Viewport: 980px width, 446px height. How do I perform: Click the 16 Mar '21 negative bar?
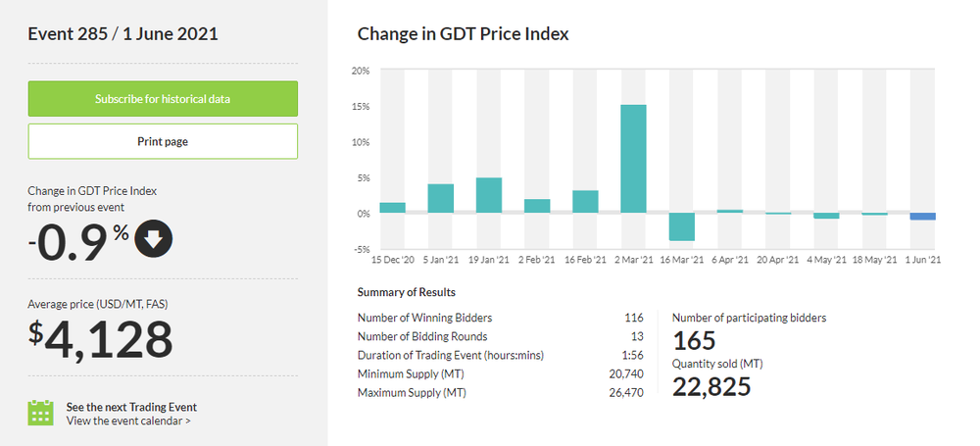pos(681,226)
